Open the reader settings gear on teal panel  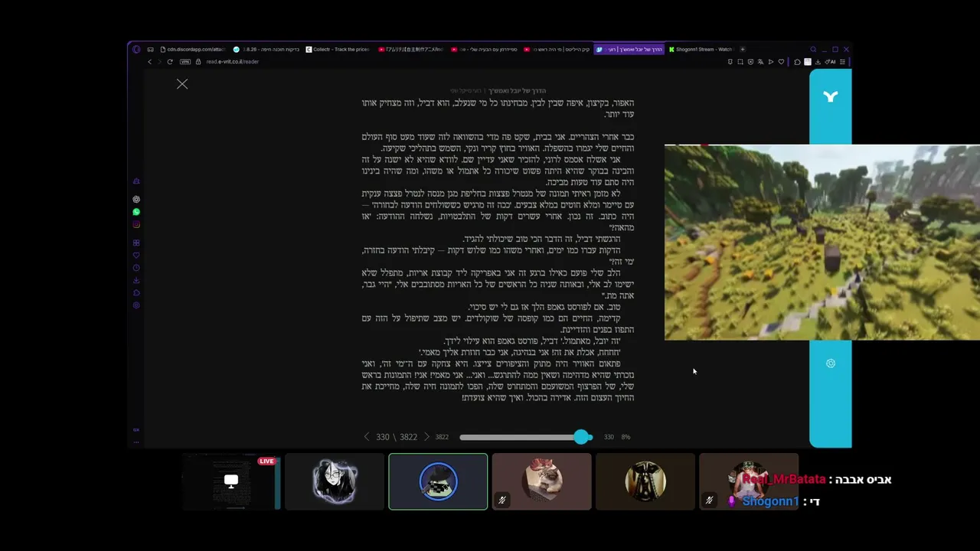(x=831, y=364)
